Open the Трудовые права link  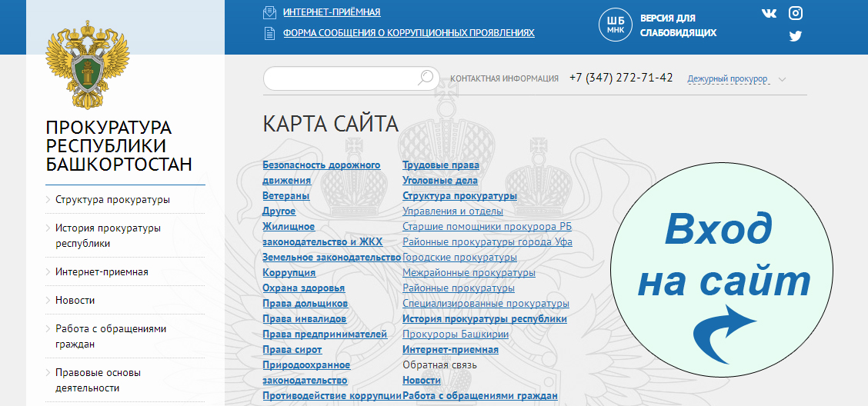coord(441,165)
